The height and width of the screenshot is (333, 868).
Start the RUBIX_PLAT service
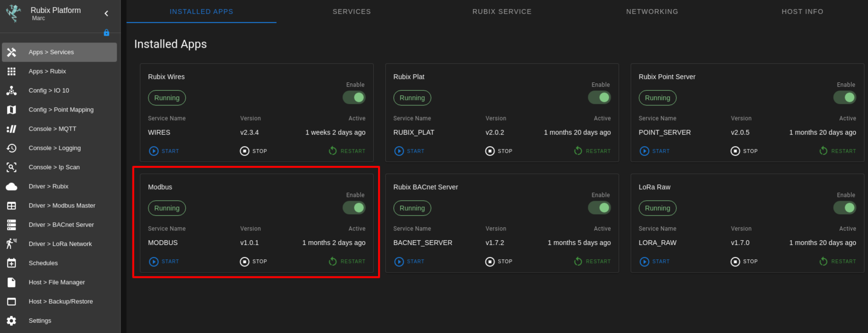coord(409,151)
